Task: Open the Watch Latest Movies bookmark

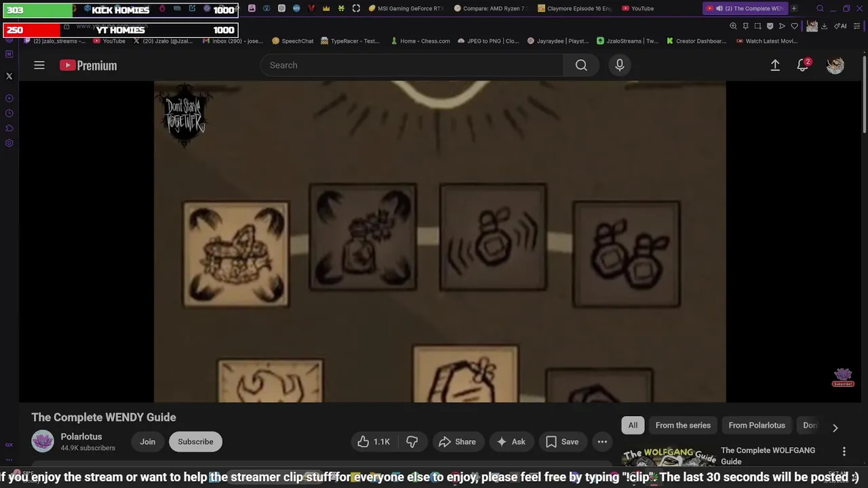Action: point(766,41)
